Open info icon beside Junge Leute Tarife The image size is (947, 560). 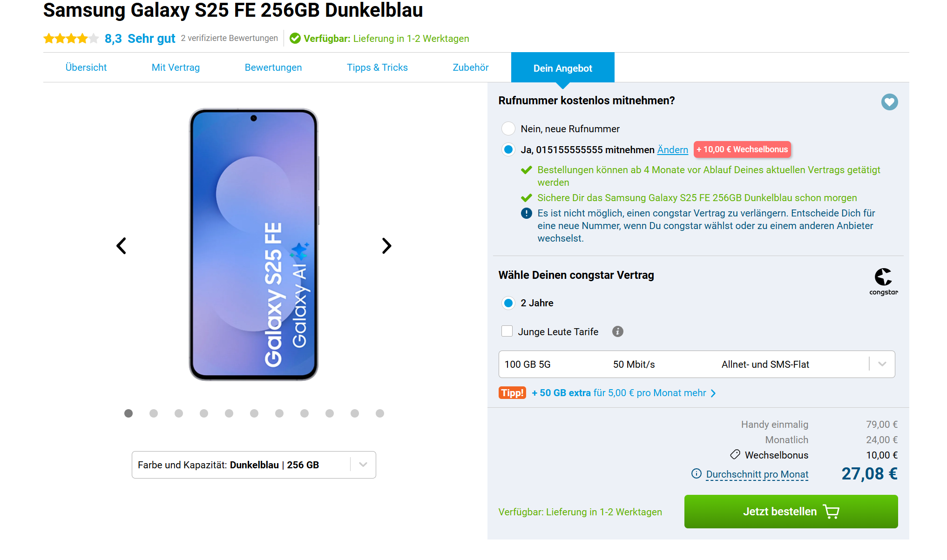[617, 331]
